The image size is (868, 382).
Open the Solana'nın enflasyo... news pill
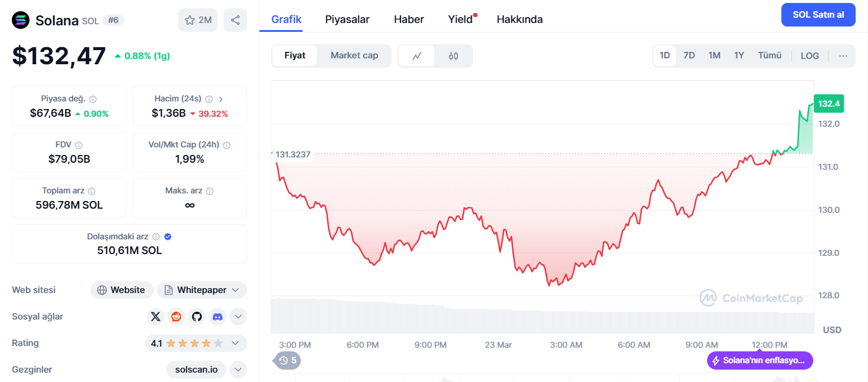coord(760,360)
